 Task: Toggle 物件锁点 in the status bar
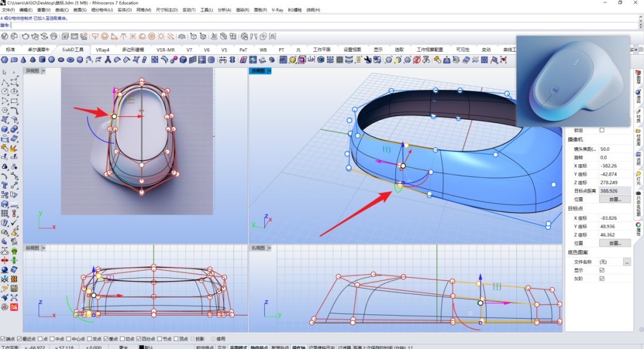point(259,347)
